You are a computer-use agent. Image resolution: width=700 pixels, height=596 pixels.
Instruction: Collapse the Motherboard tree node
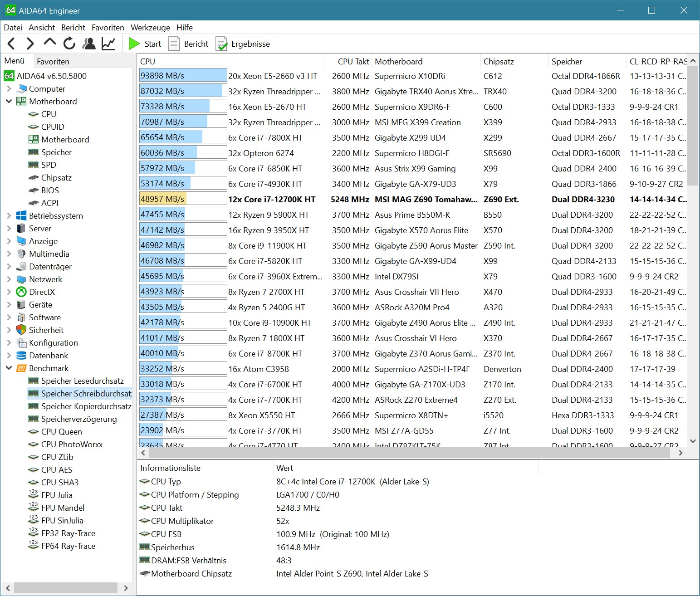click(x=9, y=101)
